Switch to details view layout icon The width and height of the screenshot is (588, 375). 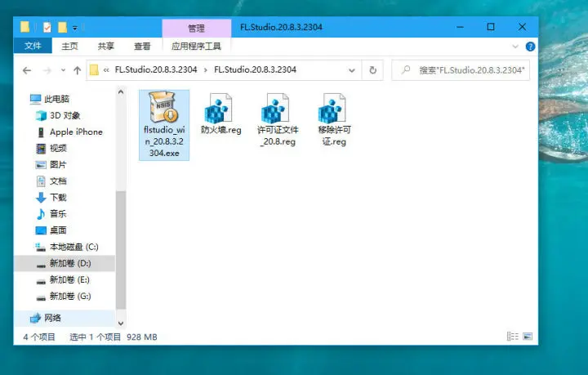[x=513, y=337]
